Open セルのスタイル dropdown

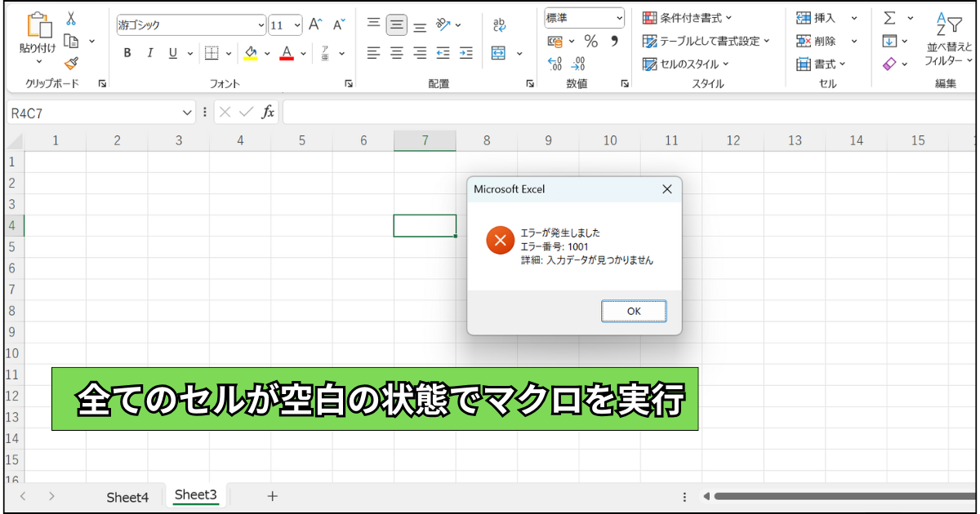click(x=686, y=64)
